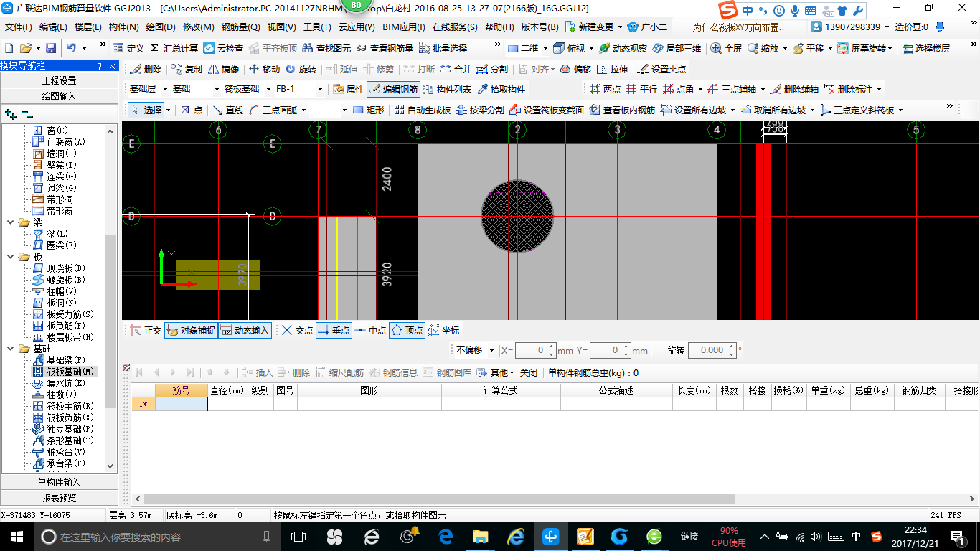This screenshot has height=551, width=980.
Task: Toggle 正交 orthogonal mode
Action: point(146,331)
